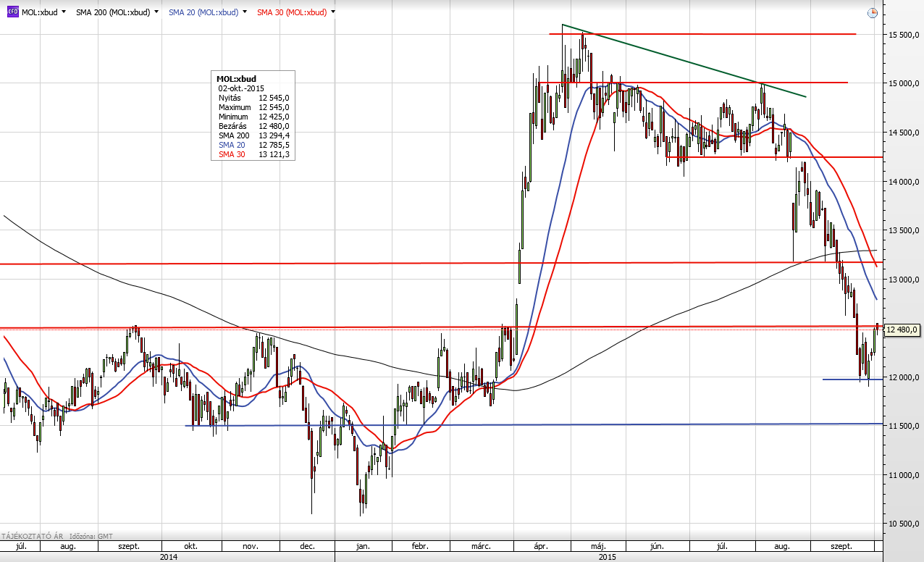Screen dimensions: 924x562
Task: Select the green descending trendline
Action: [x=684, y=61]
